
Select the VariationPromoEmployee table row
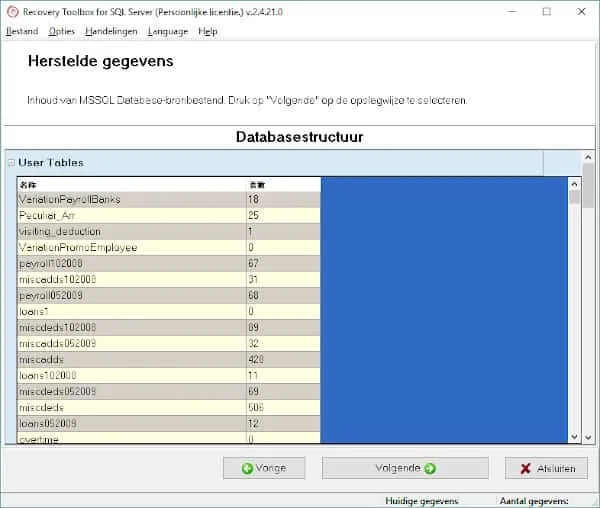click(x=169, y=248)
